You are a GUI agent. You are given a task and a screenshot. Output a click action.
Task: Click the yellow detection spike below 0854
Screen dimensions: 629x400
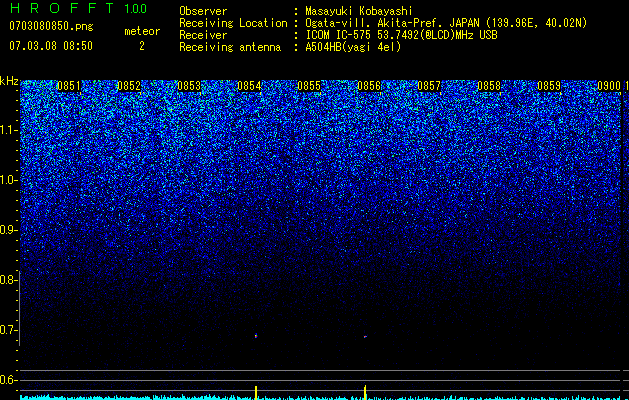tap(256, 392)
